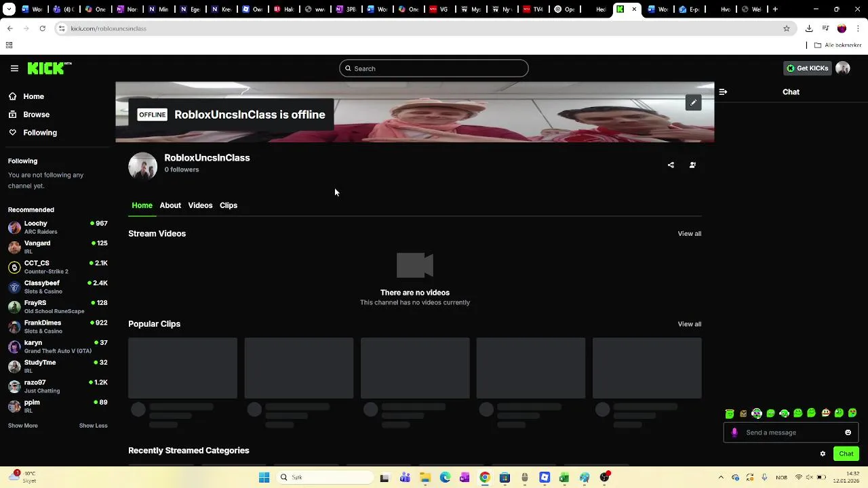Click the browser address bar URL
The height and width of the screenshot is (488, 868).
108,28
